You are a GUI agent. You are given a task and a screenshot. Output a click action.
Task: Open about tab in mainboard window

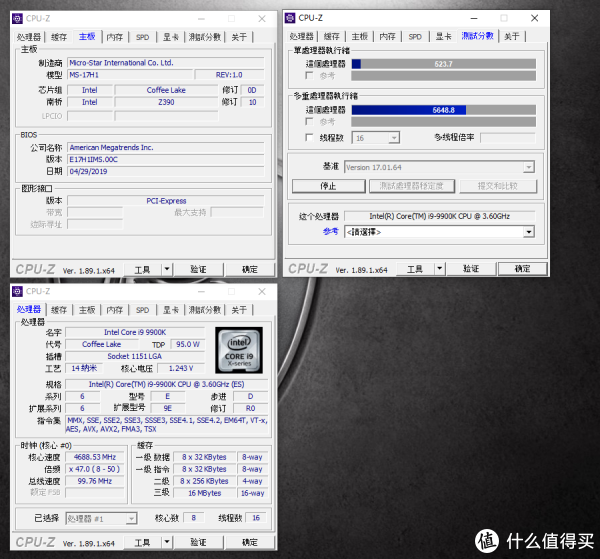click(239, 37)
